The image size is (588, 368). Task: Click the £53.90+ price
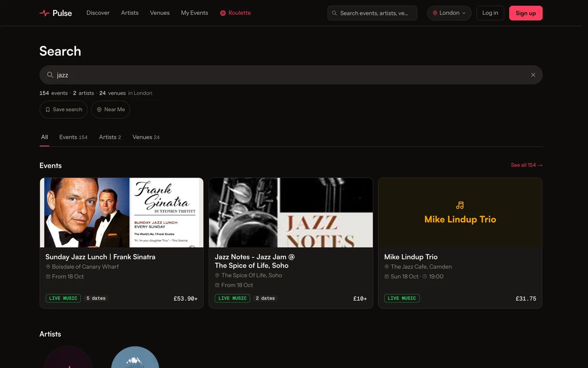pyautogui.click(x=186, y=299)
